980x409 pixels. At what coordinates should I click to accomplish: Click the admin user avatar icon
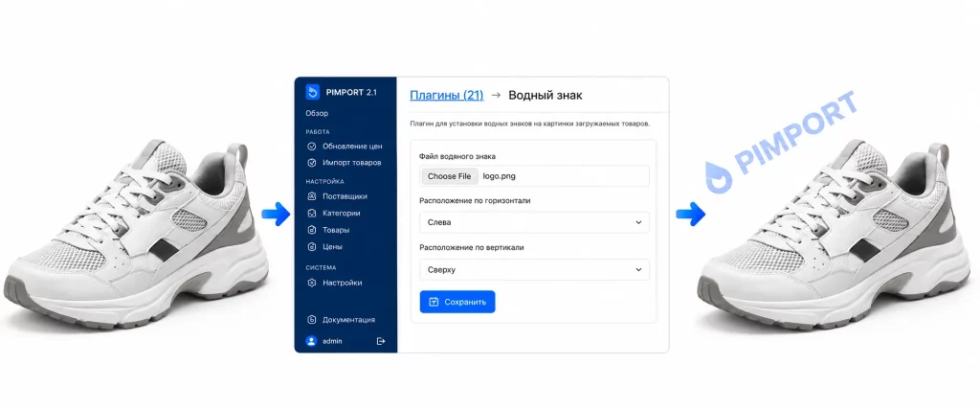pyautogui.click(x=311, y=341)
